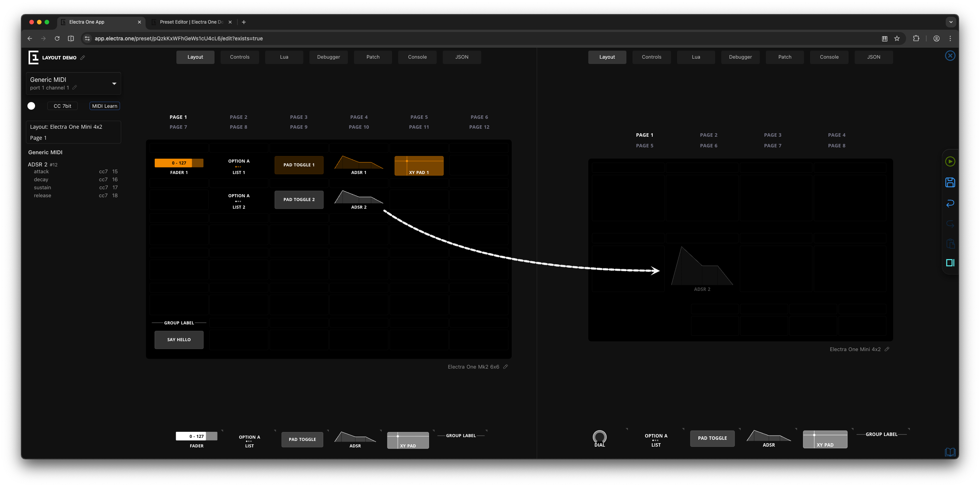Open the browser tab search chevron
Screen dimensions: 980x487
(x=951, y=22)
